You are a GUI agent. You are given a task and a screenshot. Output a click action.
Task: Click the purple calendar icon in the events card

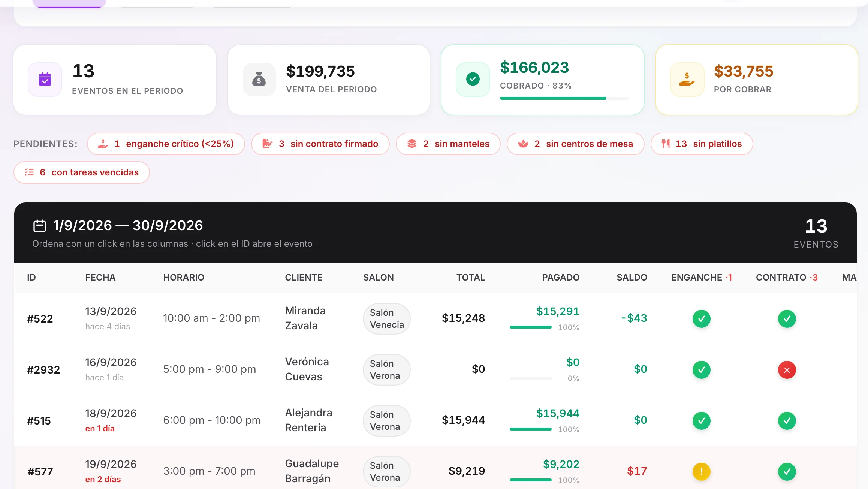pyautogui.click(x=45, y=79)
